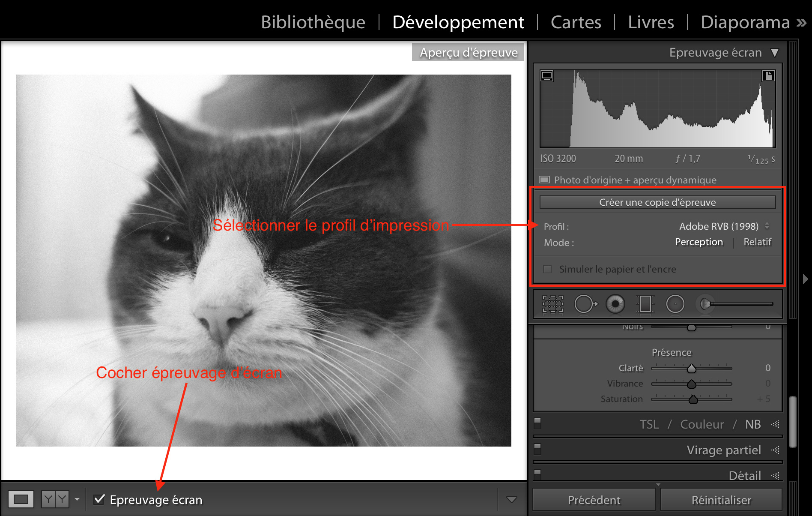The height and width of the screenshot is (516, 812).
Task: Switch to the Bibliothèque module
Action: pos(313,22)
